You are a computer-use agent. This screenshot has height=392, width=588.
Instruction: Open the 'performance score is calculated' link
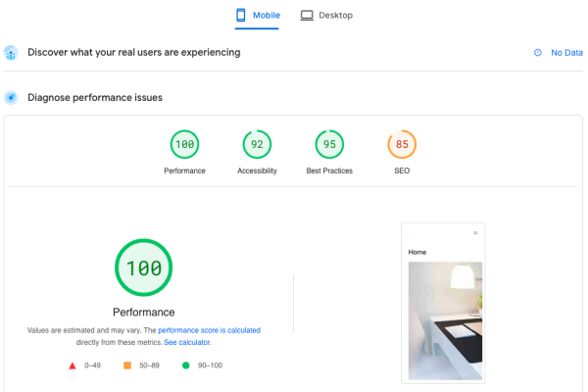[x=210, y=330]
